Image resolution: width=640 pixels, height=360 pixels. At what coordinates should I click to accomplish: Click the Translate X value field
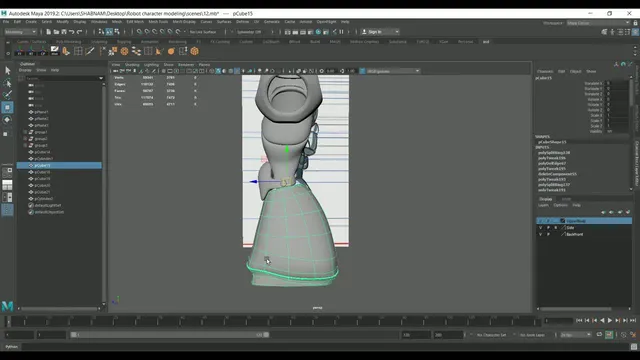pyautogui.click(x=617, y=83)
